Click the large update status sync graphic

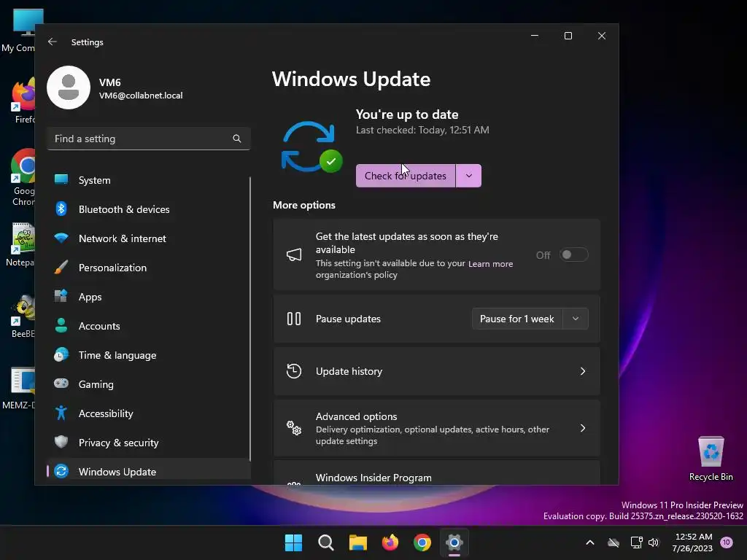click(x=311, y=147)
